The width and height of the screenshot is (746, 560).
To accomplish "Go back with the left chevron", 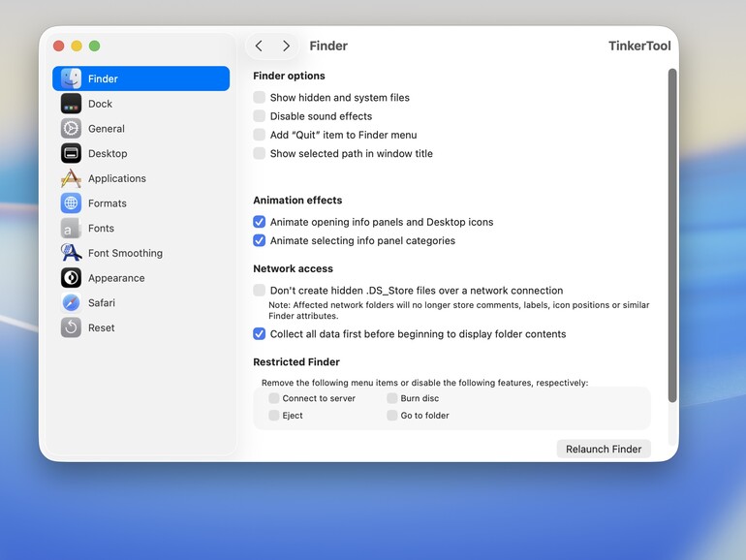I will pos(259,46).
